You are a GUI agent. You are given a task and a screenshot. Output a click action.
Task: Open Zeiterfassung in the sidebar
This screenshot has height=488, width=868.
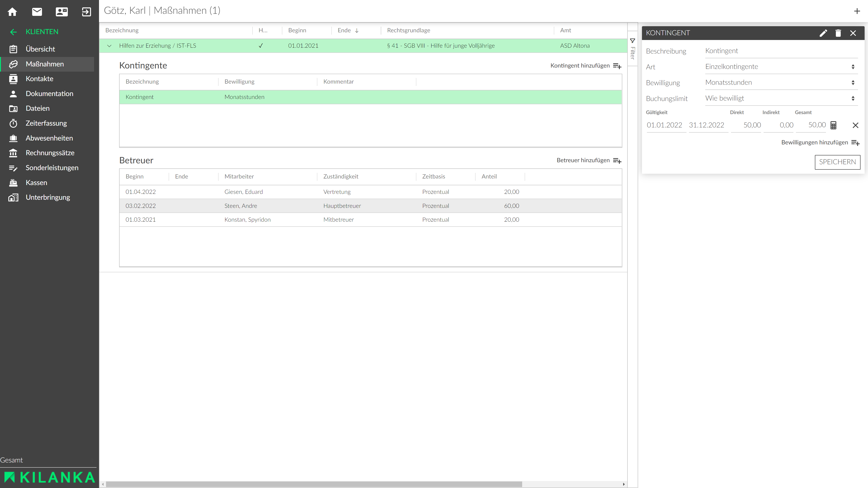[46, 123]
